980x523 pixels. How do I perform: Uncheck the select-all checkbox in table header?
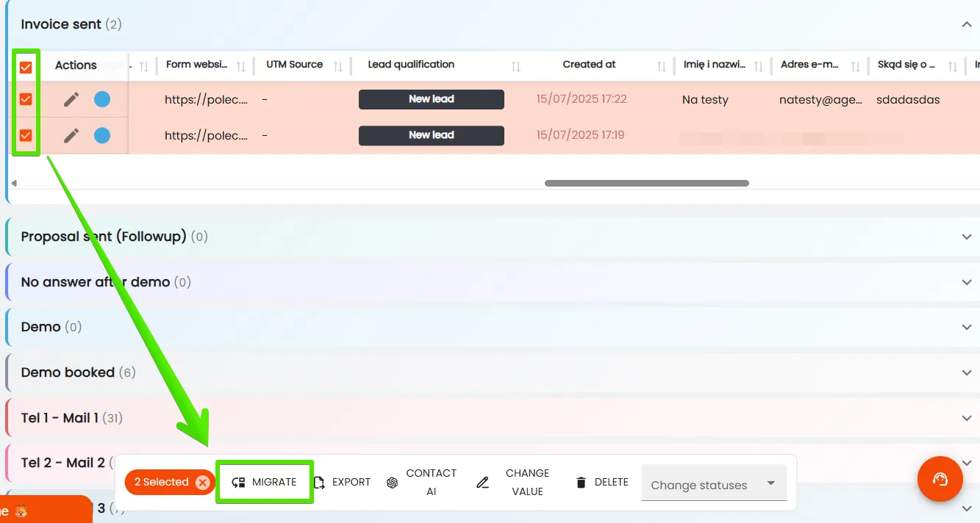pos(26,68)
